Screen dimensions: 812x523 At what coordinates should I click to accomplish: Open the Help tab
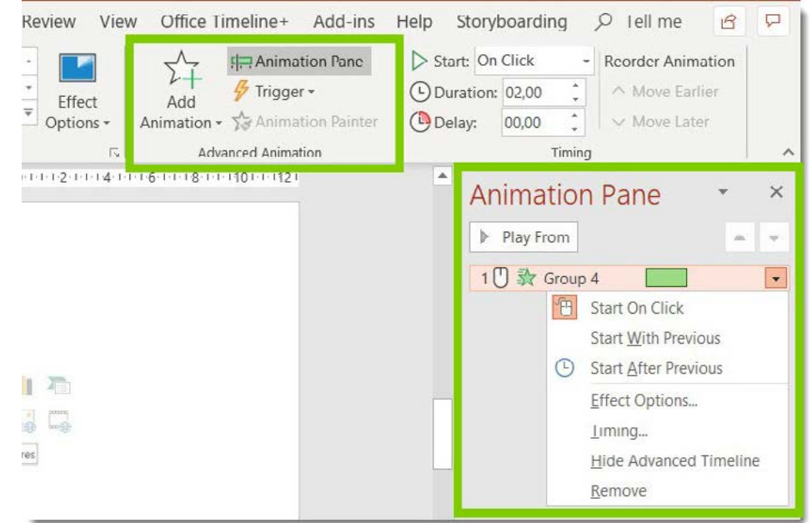[414, 22]
